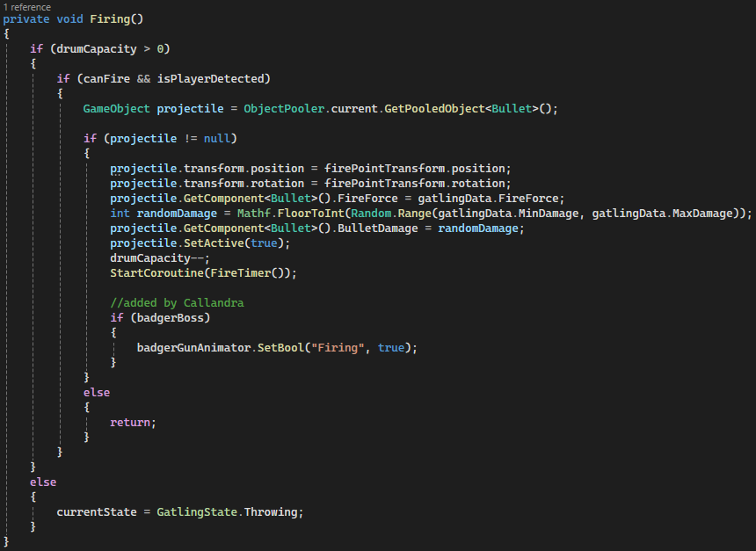The image size is (756, 551).
Task: Click badgerGunAnimator identifier
Action: [x=193, y=348]
